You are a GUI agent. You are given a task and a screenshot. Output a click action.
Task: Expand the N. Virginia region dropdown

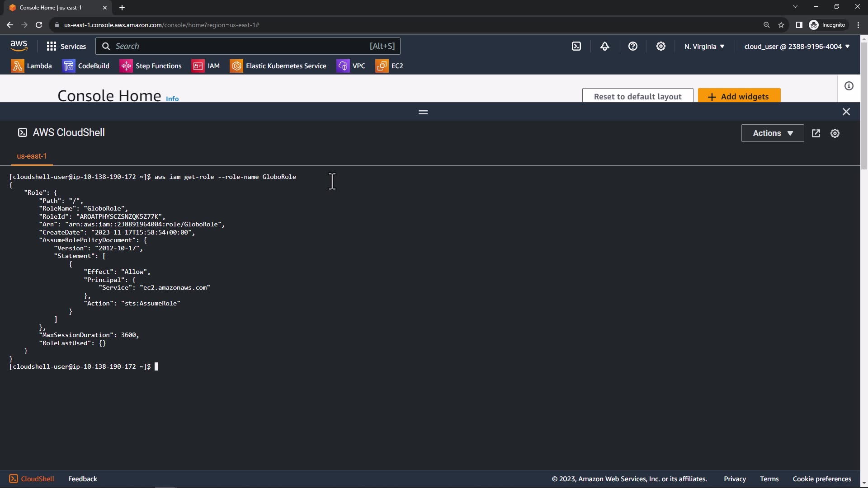(x=704, y=46)
